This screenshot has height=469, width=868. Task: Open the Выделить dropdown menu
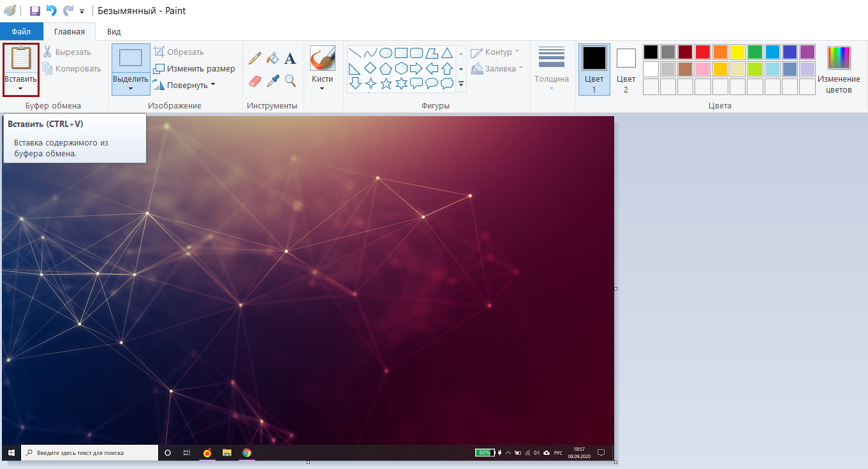pyautogui.click(x=131, y=88)
